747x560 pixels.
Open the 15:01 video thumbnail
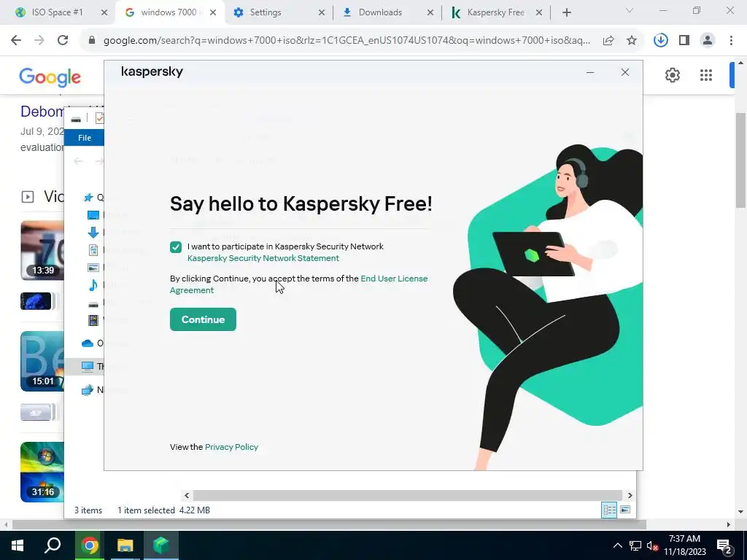[42, 362]
